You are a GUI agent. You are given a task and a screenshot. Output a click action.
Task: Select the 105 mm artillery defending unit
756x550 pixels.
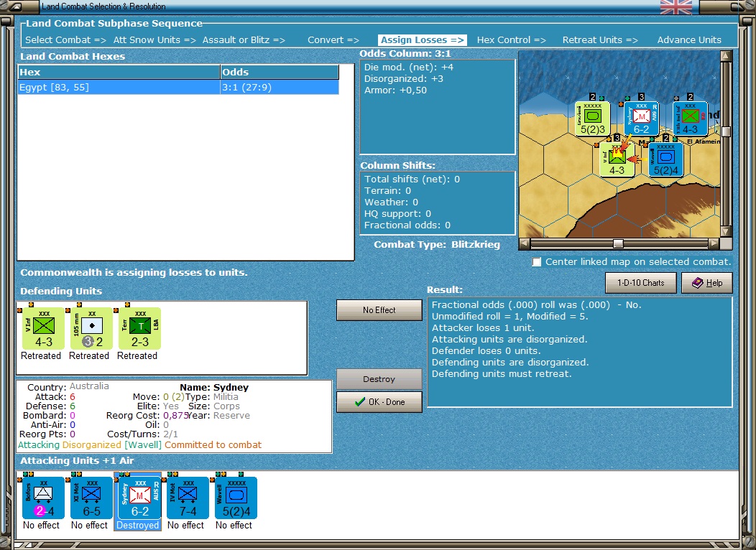91,328
